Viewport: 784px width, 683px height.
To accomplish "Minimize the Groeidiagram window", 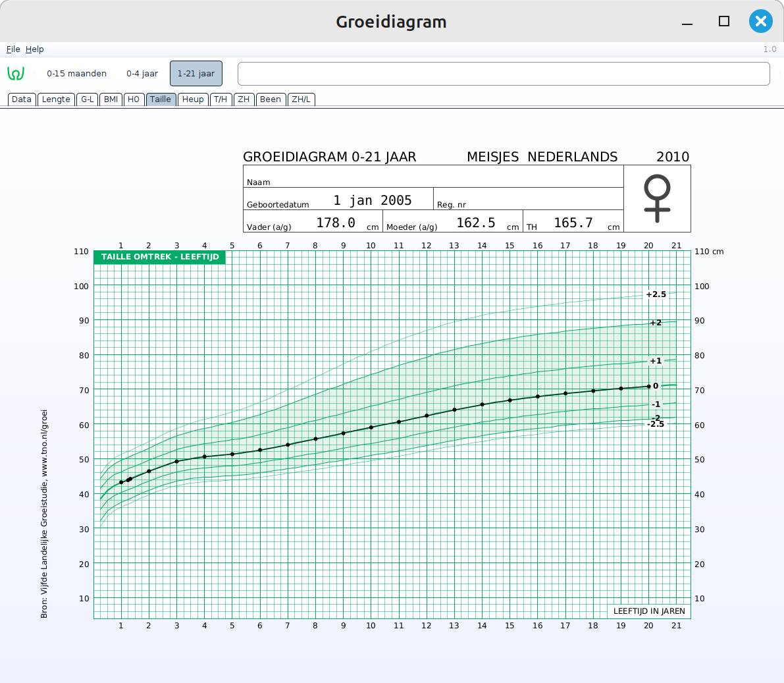I will tap(687, 22).
